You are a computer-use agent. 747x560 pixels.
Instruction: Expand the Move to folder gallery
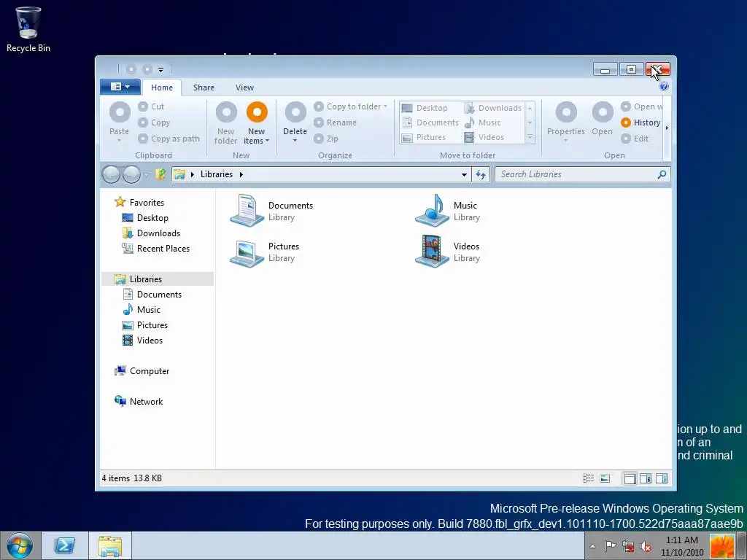(530, 137)
